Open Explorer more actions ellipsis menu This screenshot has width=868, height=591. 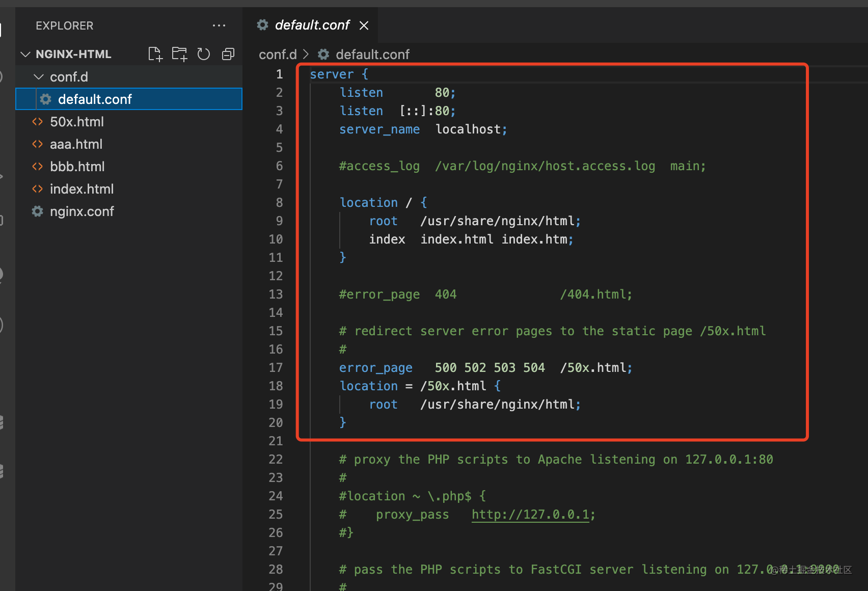pos(219,25)
